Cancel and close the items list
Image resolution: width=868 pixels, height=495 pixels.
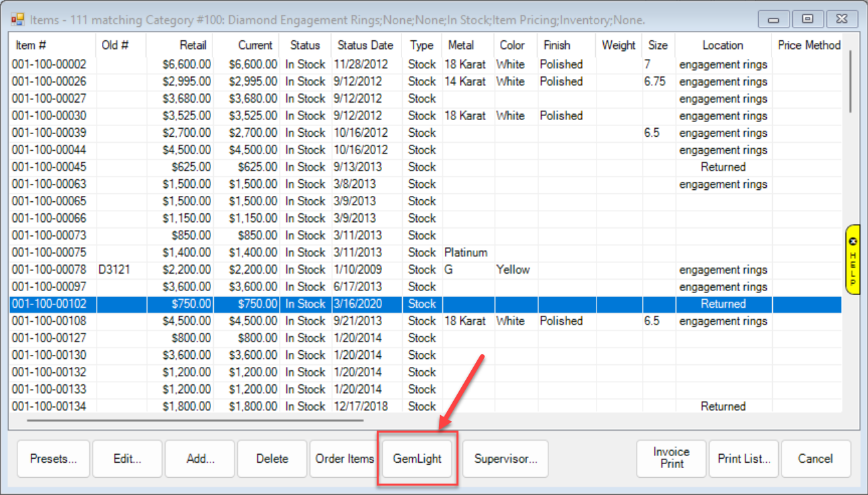coord(816,459)
